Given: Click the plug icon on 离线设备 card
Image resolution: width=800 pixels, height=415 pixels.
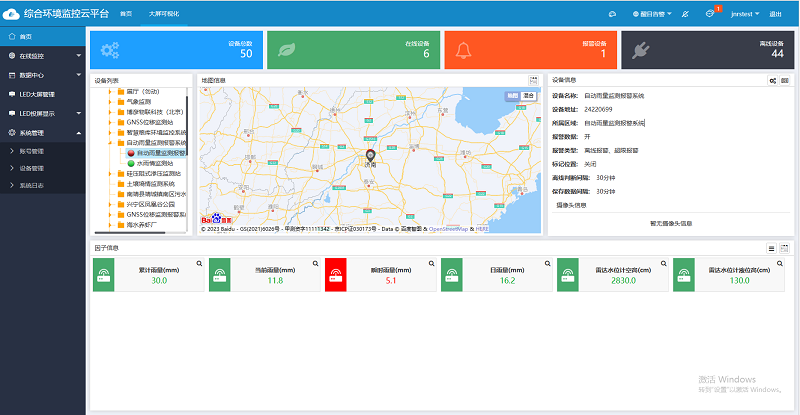Looking at the screenshot, I should pos(641,51).
